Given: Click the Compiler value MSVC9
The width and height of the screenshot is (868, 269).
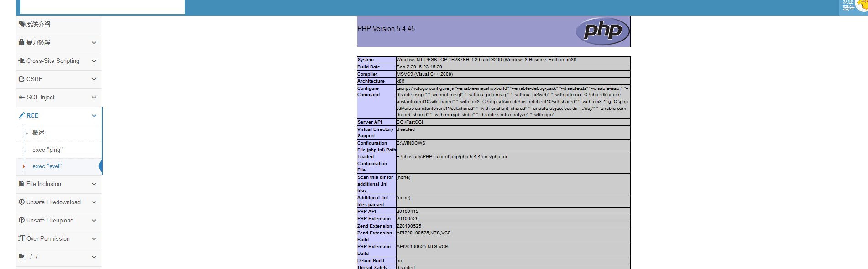Looking at the screenshot, I should coord(424,74).
